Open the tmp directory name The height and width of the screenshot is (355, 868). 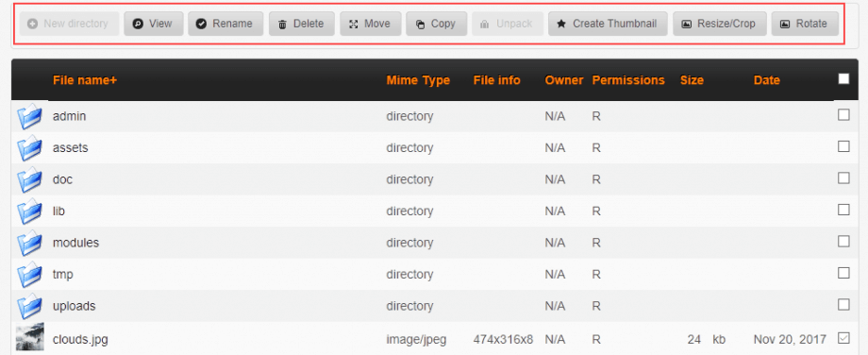[62, 274]
